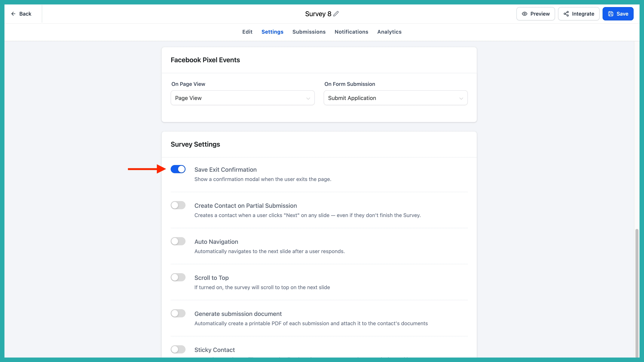The image size is (644, 362).
Task: Click the Integrate share icon
Action: click(x=566, y=14)
